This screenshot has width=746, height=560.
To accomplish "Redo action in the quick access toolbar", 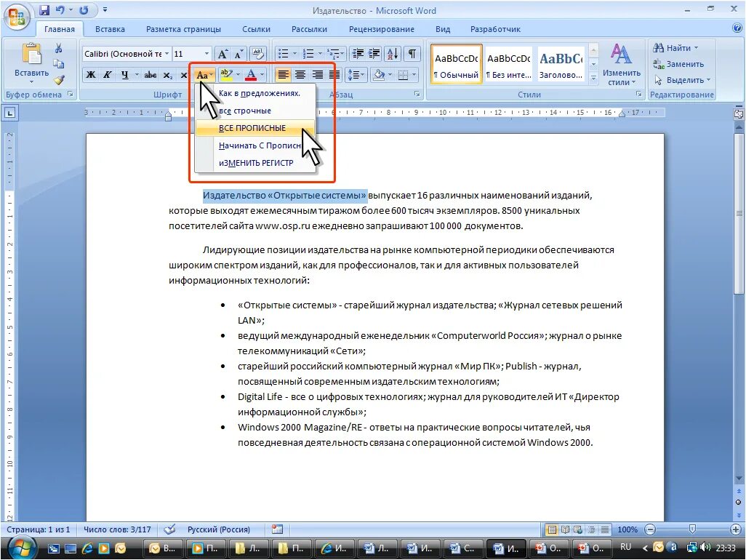I will pyautogui.click(x=84, y=9).
